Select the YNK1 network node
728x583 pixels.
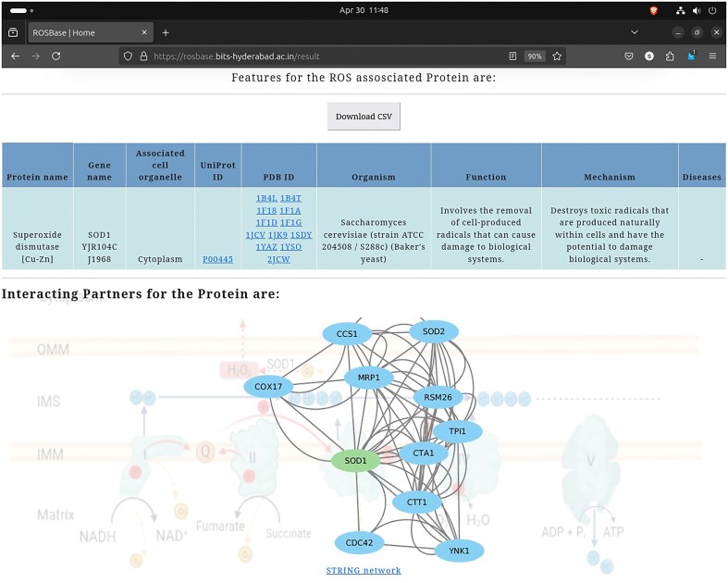[x=459, y=551]
